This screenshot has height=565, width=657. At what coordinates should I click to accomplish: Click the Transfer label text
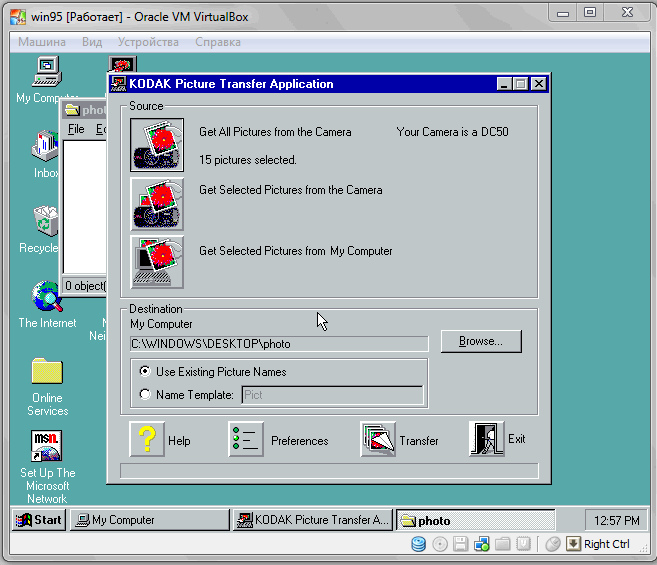click(419, 441)
